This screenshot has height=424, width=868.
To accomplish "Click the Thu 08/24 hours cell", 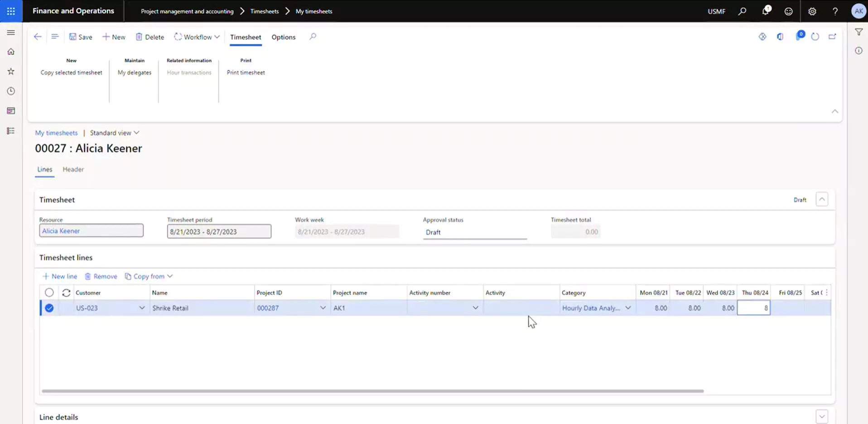I will coord(753,308).
